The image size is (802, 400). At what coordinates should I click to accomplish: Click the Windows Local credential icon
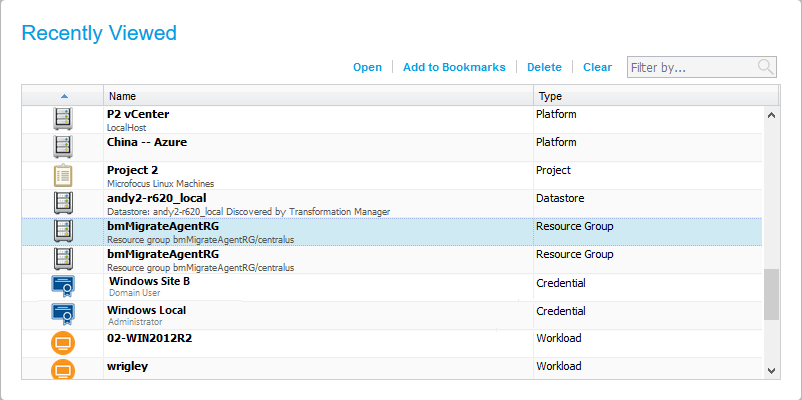63,315
